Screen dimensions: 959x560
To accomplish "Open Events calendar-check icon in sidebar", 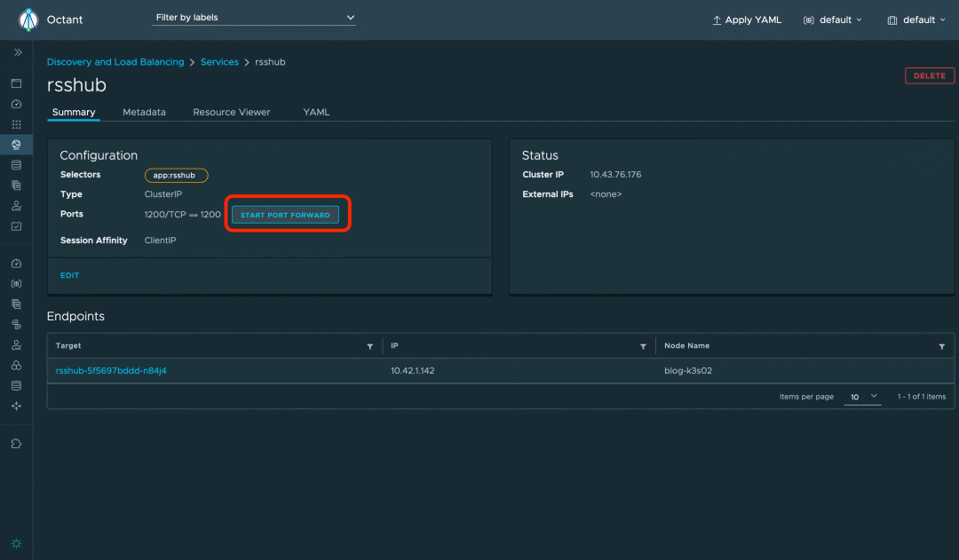I will [17, 226].
